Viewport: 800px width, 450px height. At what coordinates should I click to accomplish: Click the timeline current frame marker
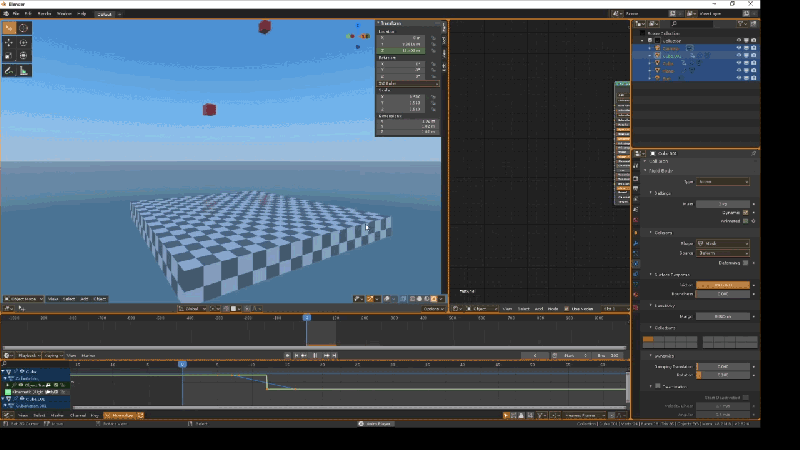tap(307, 318)
